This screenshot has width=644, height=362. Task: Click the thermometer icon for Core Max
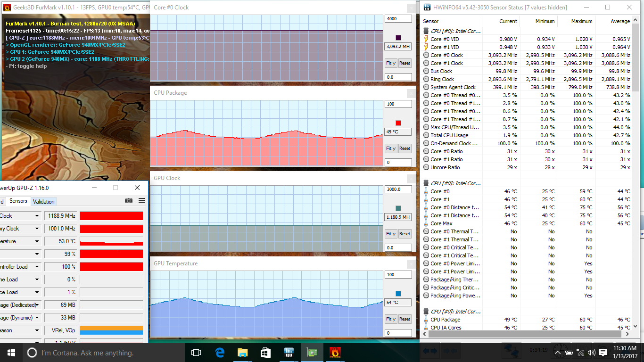pyautogui.click(x=426, y=223)
